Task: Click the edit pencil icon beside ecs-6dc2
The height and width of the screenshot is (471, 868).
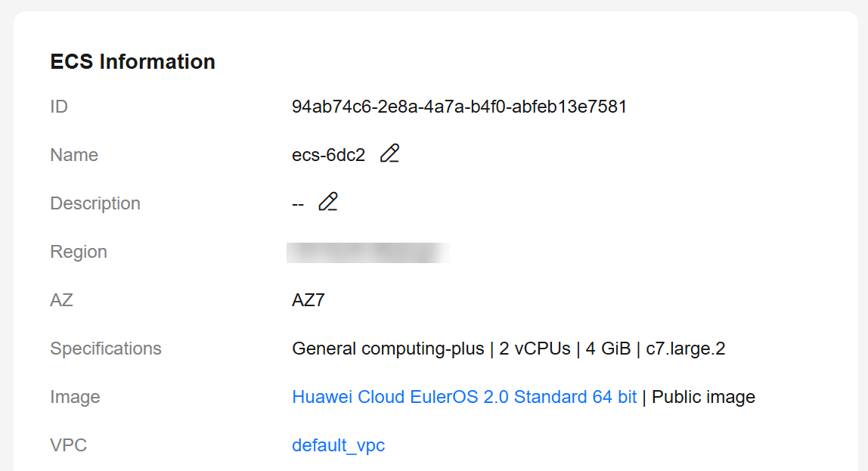Action: [x=389, y=154]
